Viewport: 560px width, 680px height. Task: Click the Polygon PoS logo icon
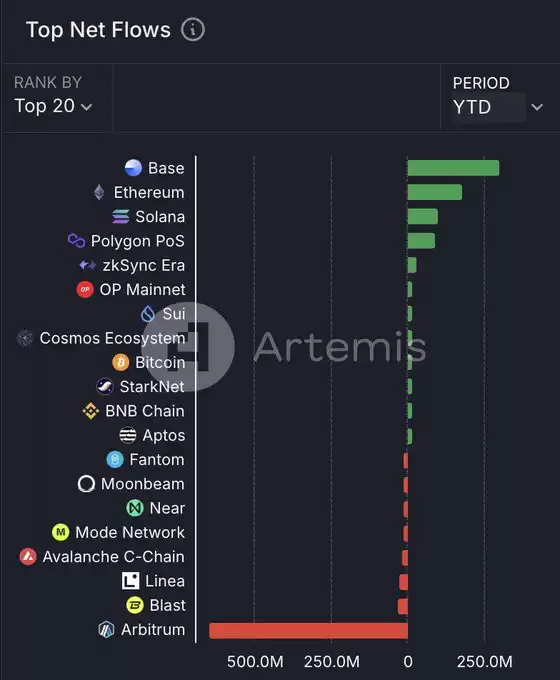click(x=76, y=241)
